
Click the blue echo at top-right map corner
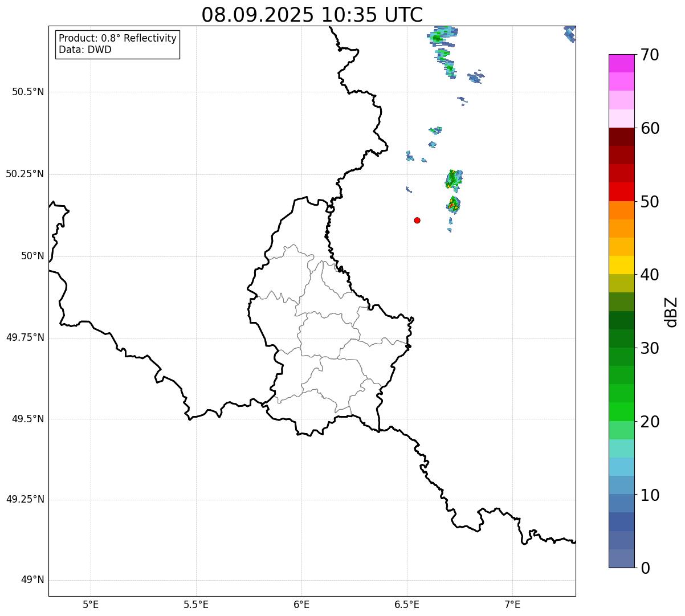pos(570,34)
